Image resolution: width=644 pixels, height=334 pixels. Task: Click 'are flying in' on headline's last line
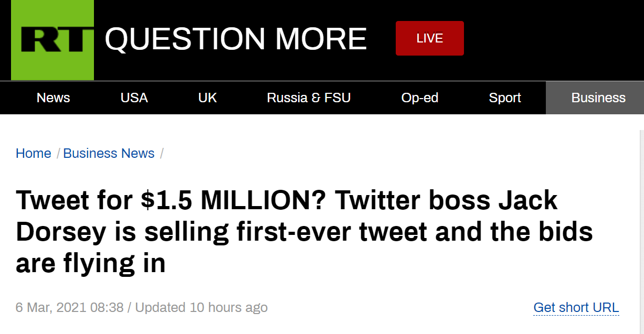pyautogui.click(x=91, y=263)
